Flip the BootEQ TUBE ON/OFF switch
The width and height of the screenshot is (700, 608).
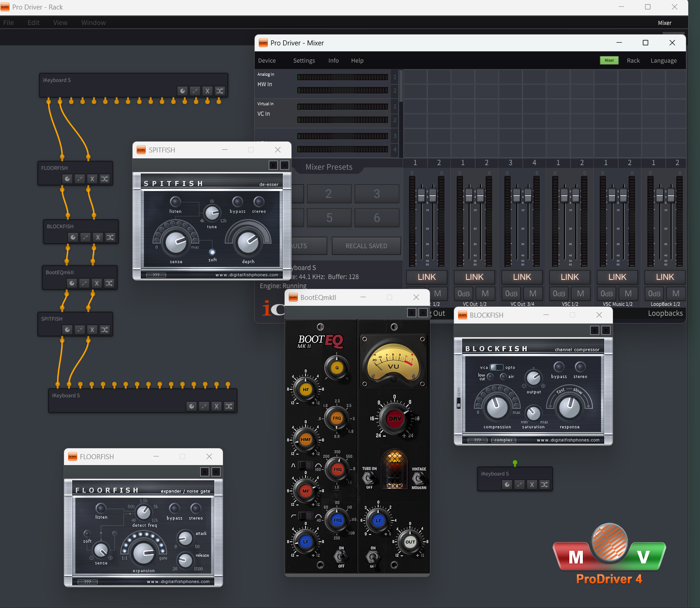pyautogui.click(x=369, y=478)
